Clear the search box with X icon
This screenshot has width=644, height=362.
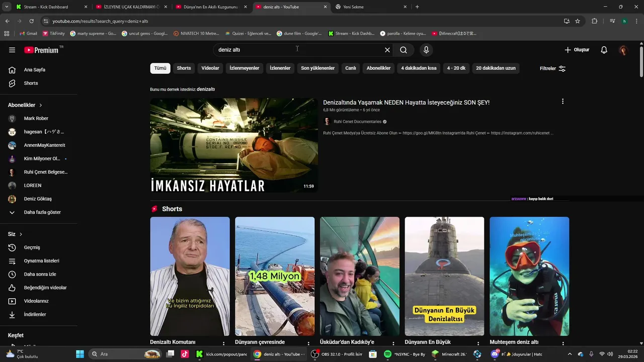click(387, 50)
